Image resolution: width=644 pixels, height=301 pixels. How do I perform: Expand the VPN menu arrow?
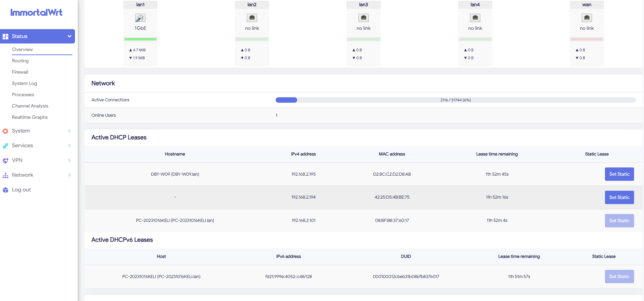tap(70, 160)
